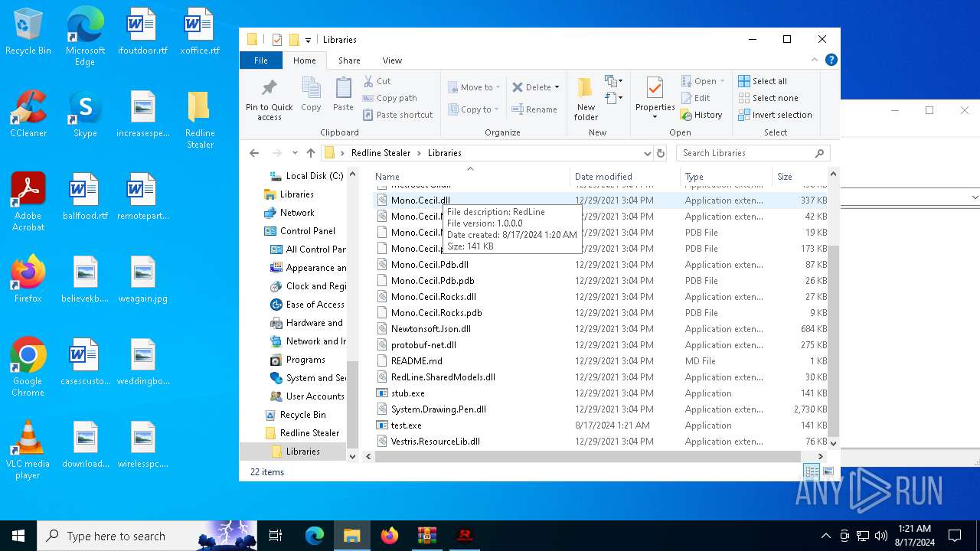Click the New folder icon

(586, 87)
